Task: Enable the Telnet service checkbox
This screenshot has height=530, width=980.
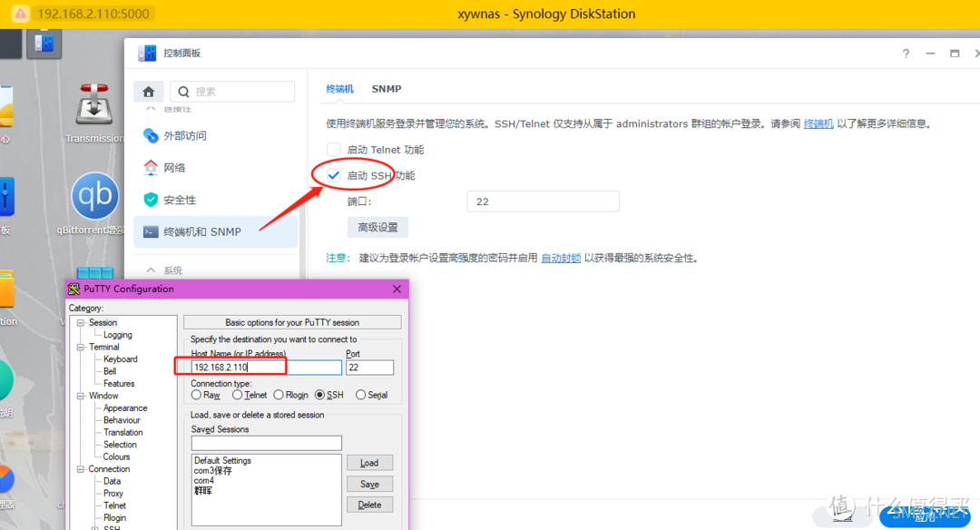Action: [x=334, y=150]
